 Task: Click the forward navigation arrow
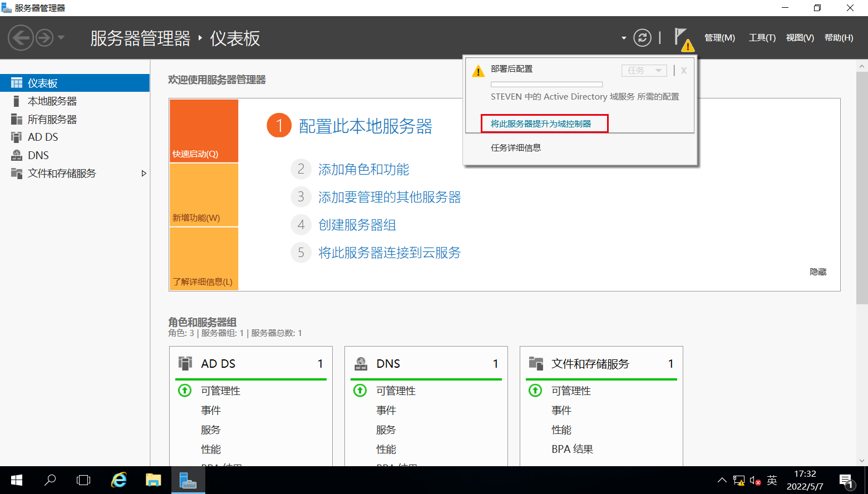click(x=45, y=38)
